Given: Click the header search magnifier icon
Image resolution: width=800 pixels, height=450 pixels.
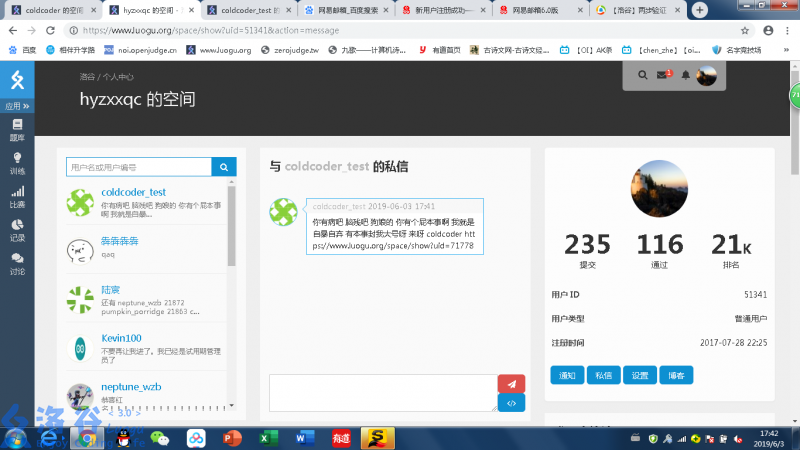Looking at the screenshot, I should (643, 75).
